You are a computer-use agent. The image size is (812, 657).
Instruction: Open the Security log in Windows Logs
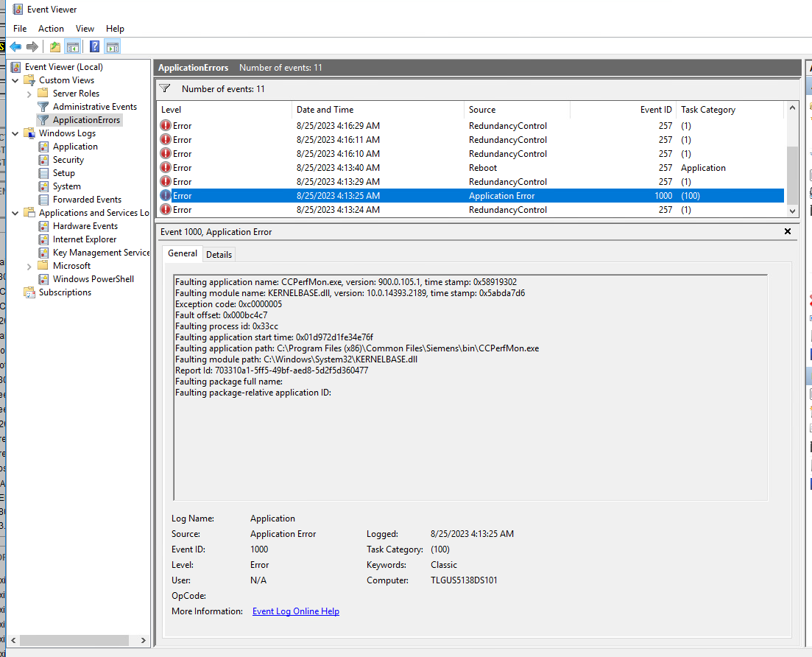pyautogui.click(x=68, y=160)
